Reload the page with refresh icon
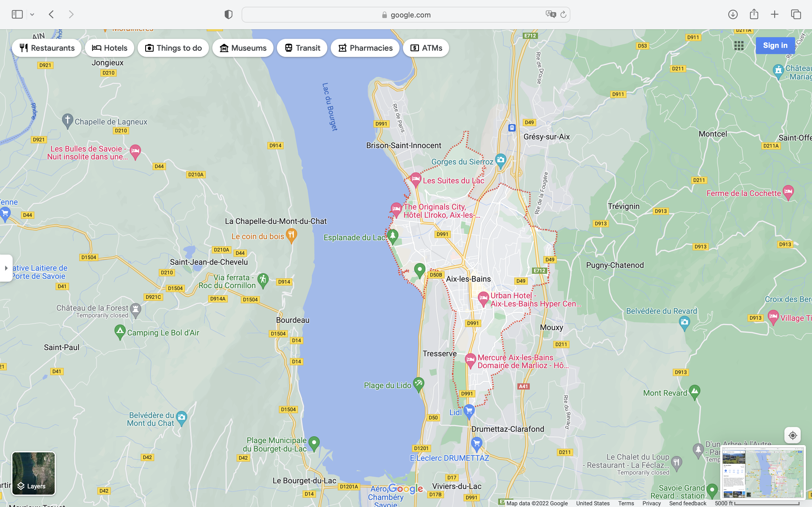This screenshot has width=812, height=507. tap(563, 14)
